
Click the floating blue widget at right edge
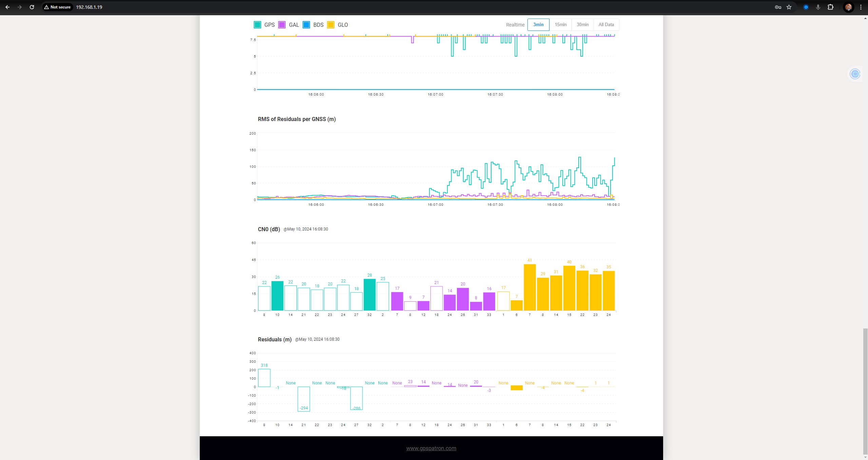855,74
